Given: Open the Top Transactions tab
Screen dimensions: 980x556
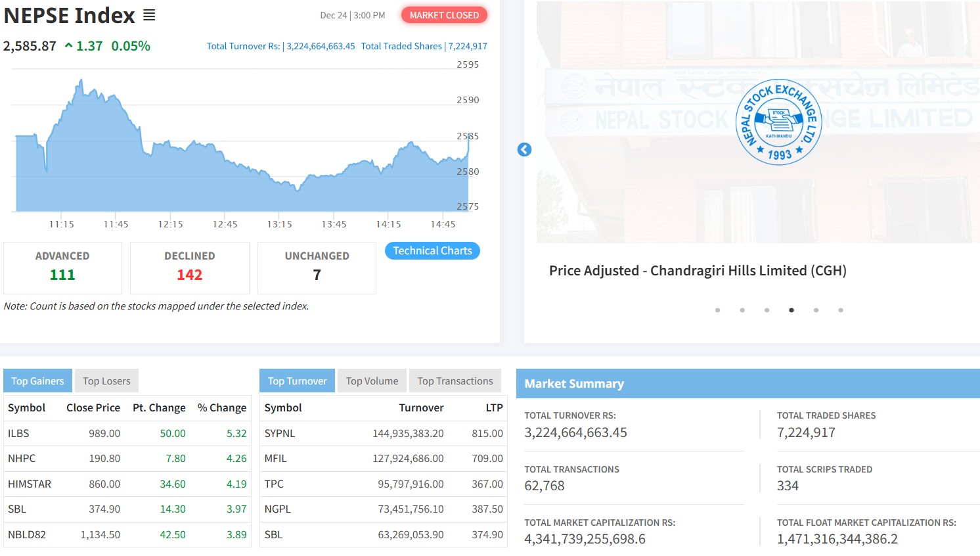Looking at the screenshot, I should click(455, 381).
